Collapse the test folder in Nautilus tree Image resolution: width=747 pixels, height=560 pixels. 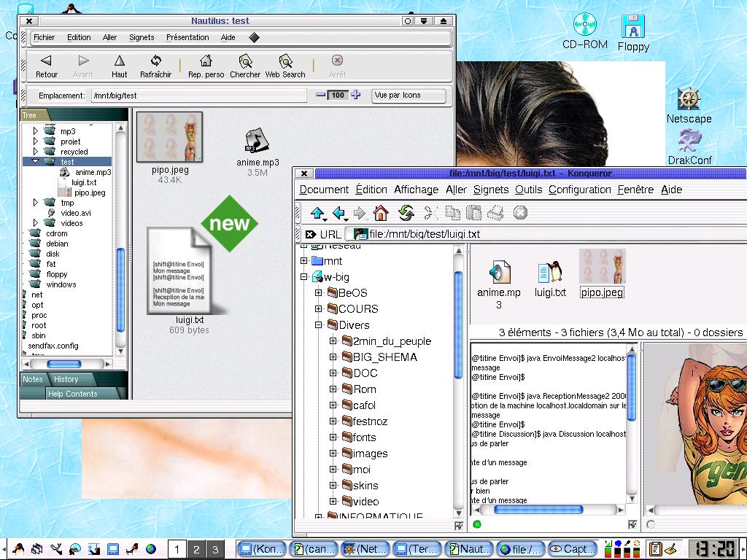coord(36,162)
